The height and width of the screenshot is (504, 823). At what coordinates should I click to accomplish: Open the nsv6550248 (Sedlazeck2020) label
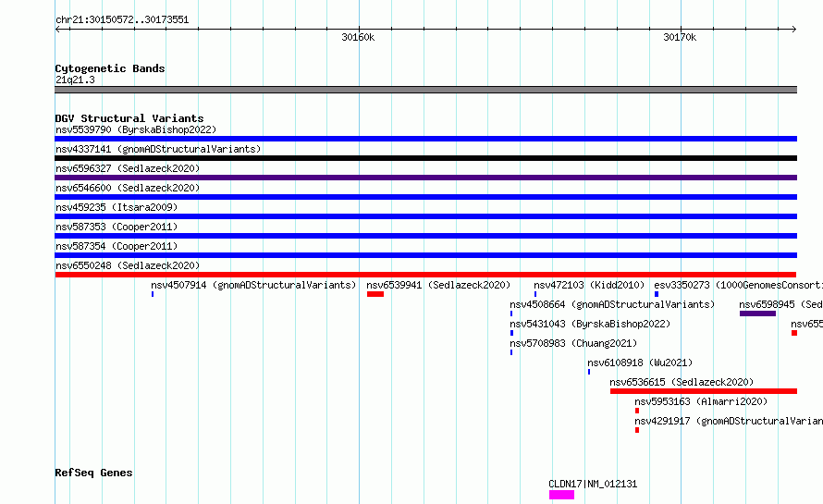[x=128, y=265]
